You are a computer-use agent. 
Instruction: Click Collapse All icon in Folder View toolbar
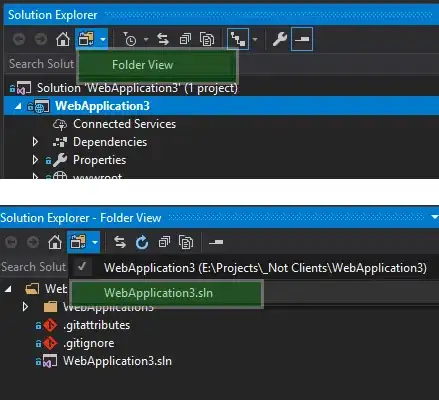click(x=164, y=242)
